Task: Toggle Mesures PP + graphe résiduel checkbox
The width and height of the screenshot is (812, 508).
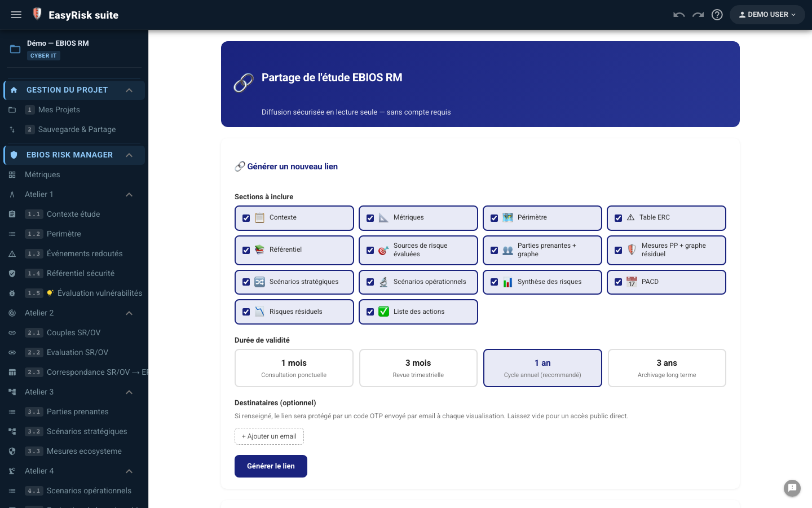Action: 619,250
